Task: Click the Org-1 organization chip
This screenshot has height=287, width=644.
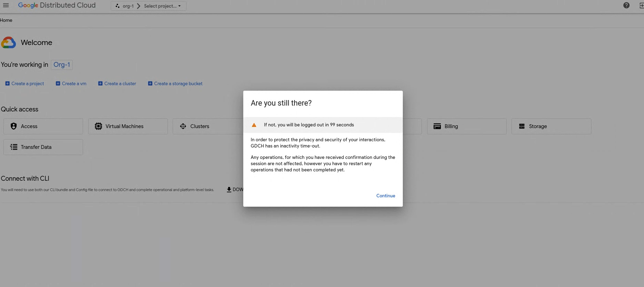Action: 62,65
